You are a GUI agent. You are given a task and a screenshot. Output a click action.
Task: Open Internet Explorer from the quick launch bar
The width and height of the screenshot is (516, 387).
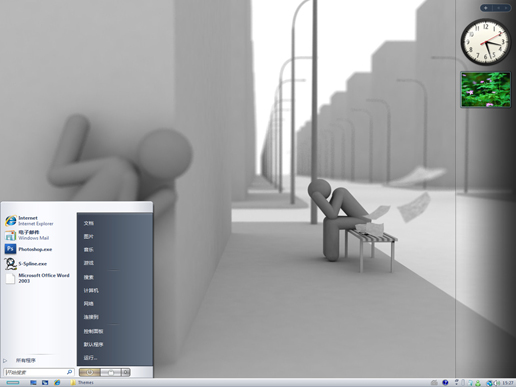click(x=57, y=382)
